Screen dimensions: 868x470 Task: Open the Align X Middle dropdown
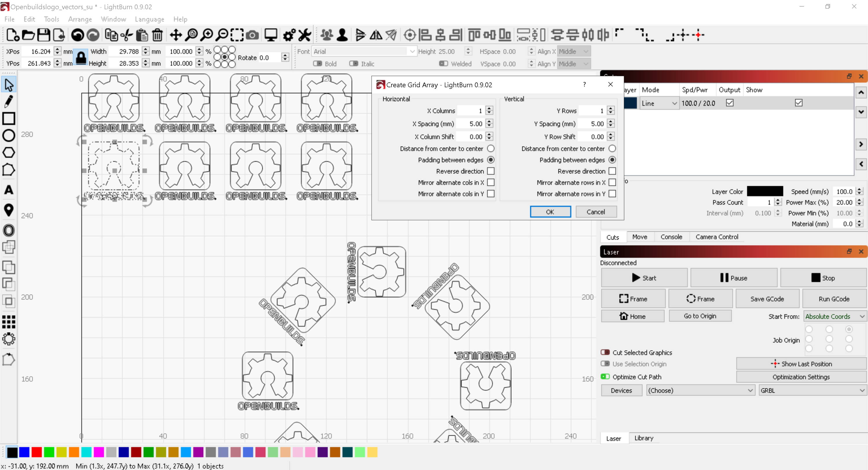[574, 51]
